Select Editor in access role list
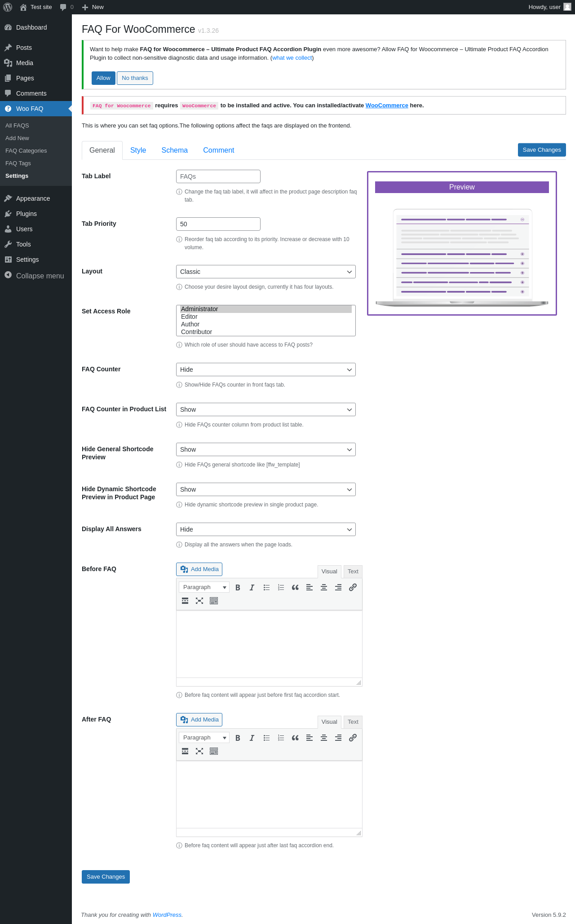575x924 pixels. 266,317
